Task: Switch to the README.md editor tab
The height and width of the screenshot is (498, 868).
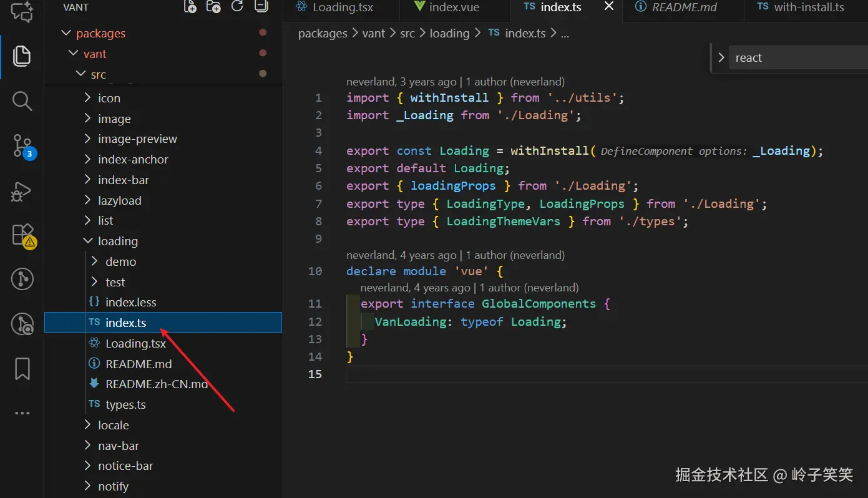Action: [683, 7]
